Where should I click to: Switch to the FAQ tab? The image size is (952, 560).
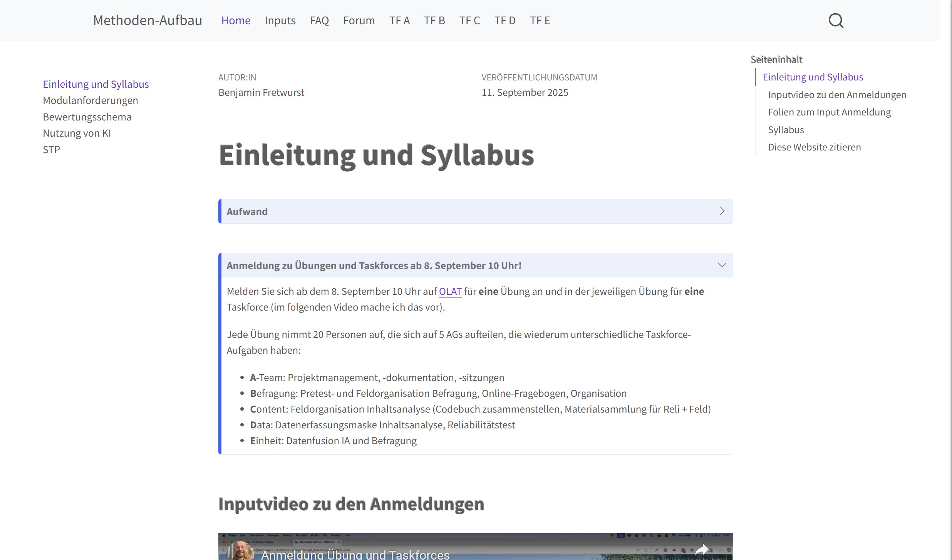[x=319, y=20]
